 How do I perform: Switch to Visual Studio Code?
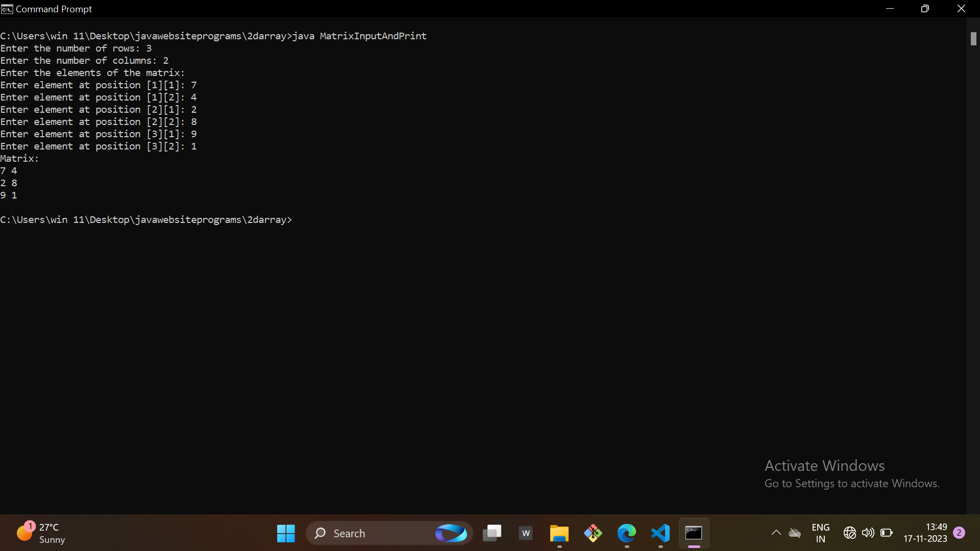coord(660,533)
